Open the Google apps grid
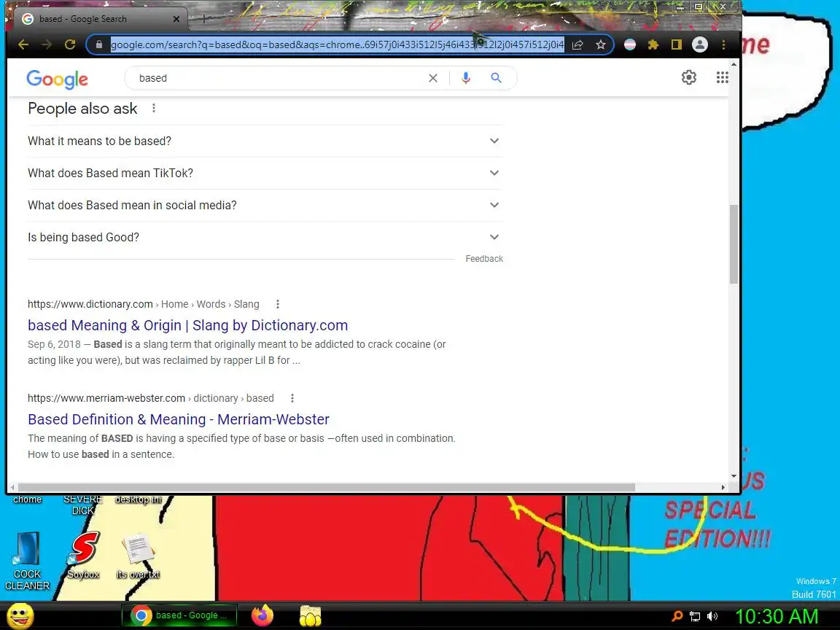Screen dimensions: 840x630 click(x=722, y=78)
